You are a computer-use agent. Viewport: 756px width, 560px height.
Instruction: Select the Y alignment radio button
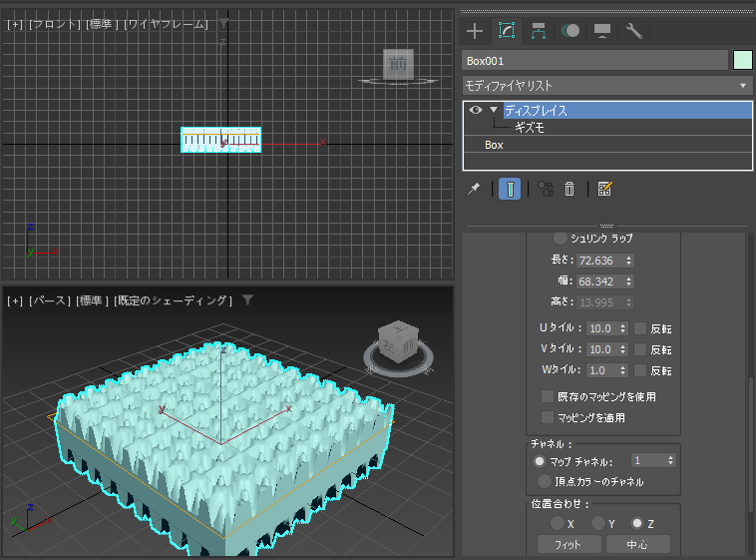pos(598,523)
